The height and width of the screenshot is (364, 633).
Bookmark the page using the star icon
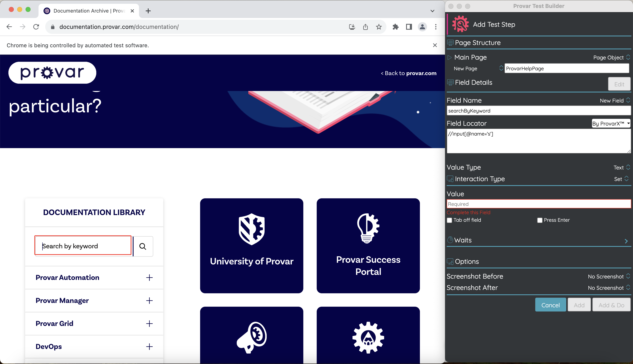pos(378,27)
